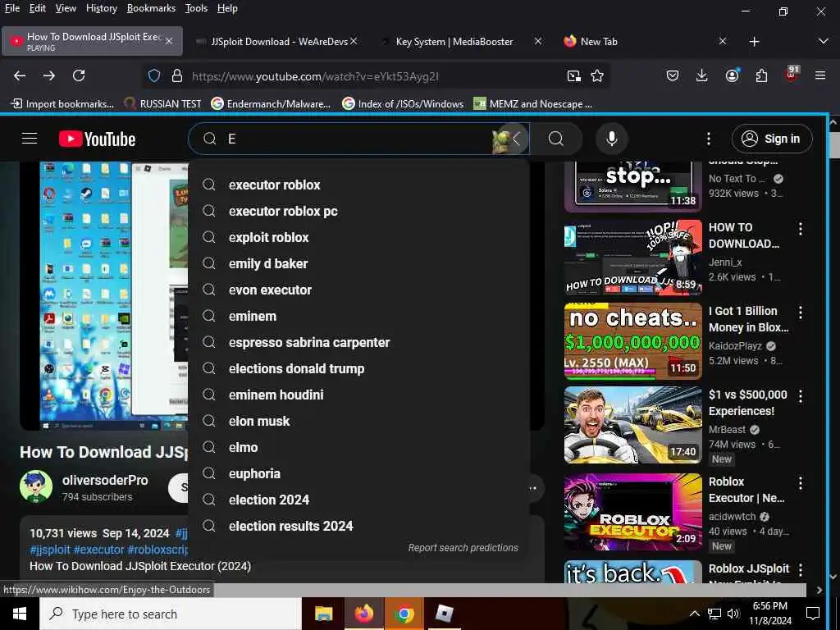Close the JJSploit Download - WeAreDevs tab
Image resolution: width=840 pixels, height=630 pixels.
click(354, 41)
